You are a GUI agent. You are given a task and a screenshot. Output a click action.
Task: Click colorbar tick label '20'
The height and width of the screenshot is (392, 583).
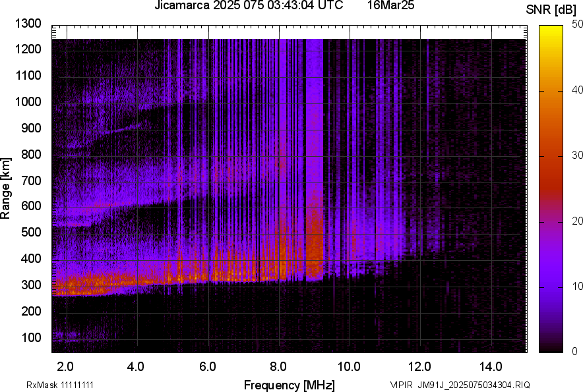tap(578, 221)
